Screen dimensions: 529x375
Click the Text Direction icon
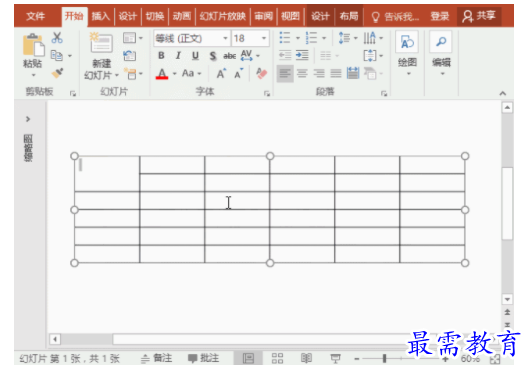(369, 38)
